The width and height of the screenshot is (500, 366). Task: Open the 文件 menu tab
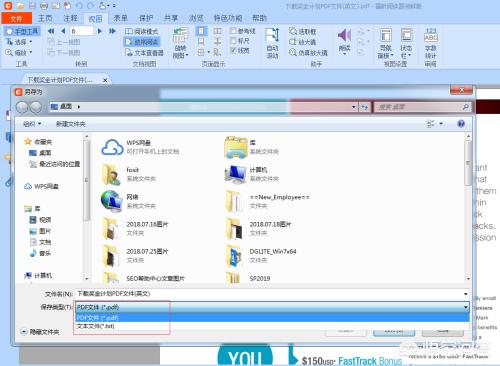point(17,18)
